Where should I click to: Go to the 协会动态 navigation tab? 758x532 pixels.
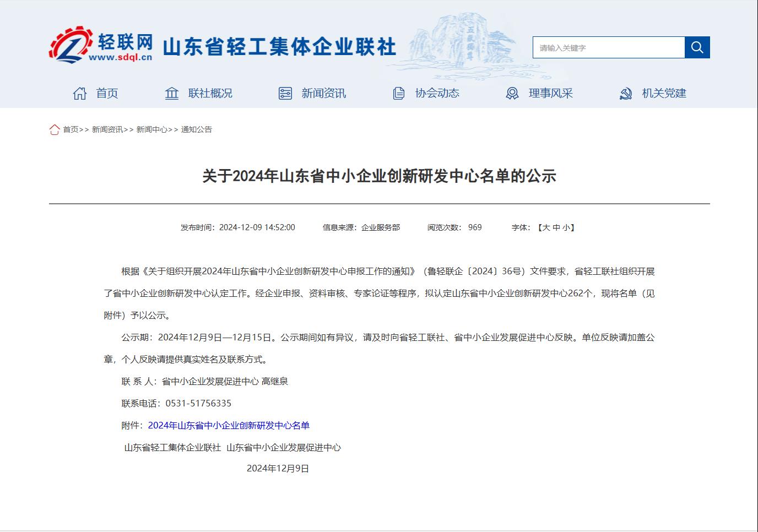(437, 94)
